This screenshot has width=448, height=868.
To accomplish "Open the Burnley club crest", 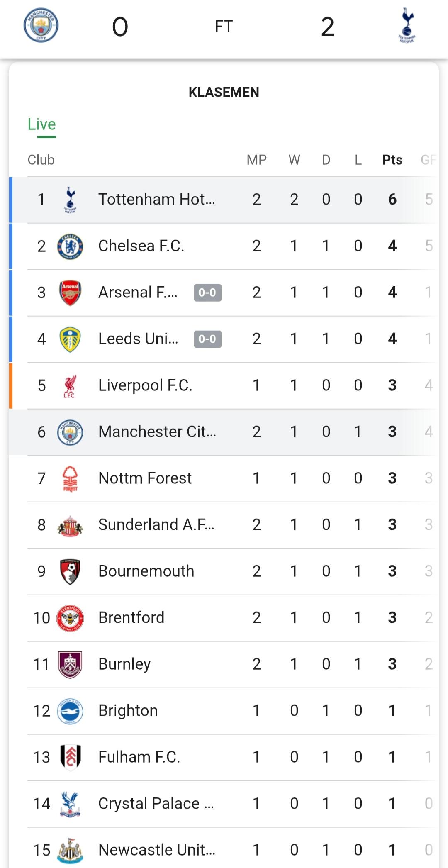I will tap(70, 664).
